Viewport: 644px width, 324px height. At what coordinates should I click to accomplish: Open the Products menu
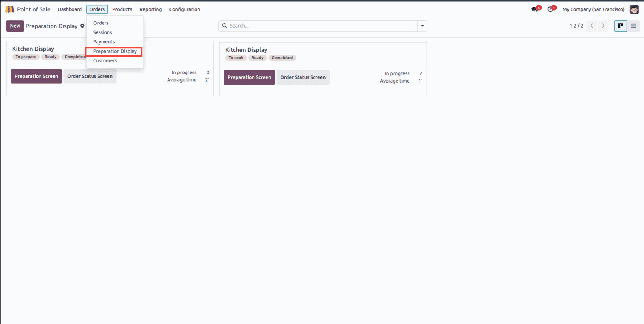pos(122,9)
